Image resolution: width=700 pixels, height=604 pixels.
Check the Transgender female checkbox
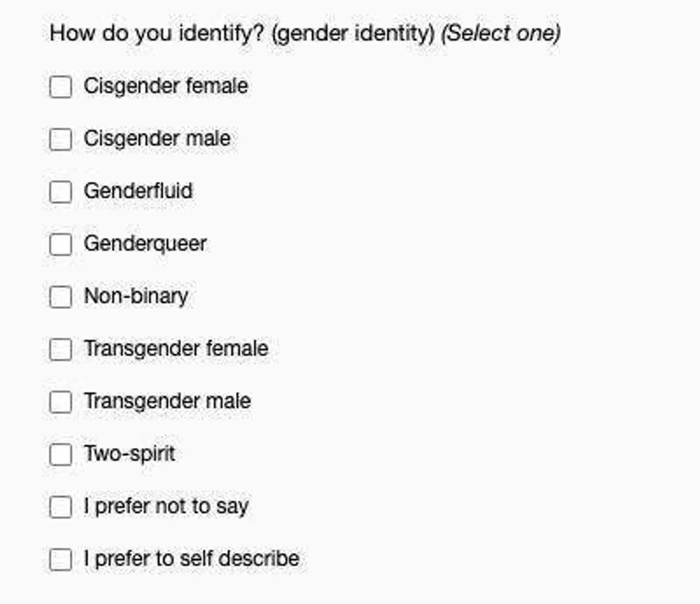point(61,350)
